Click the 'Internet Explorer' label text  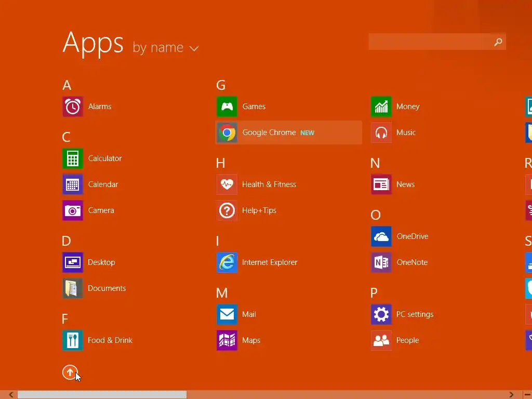pos(270,262)
